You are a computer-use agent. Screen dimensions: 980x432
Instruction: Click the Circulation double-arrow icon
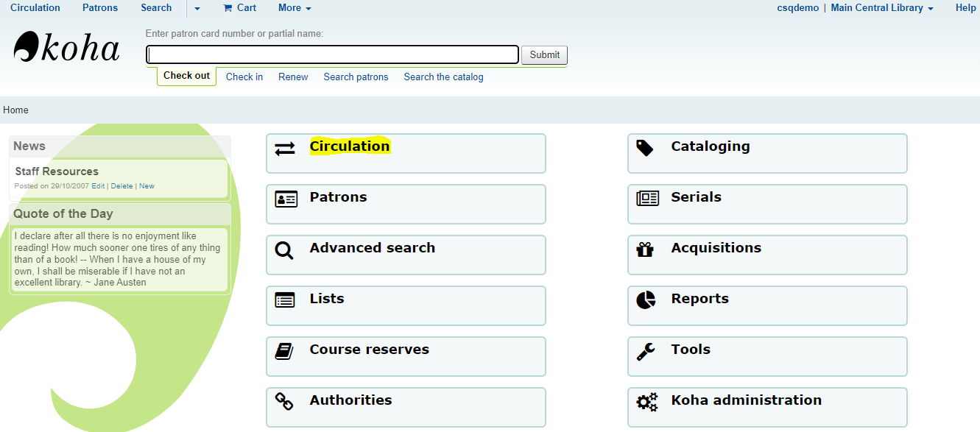(x=284, y=149)
